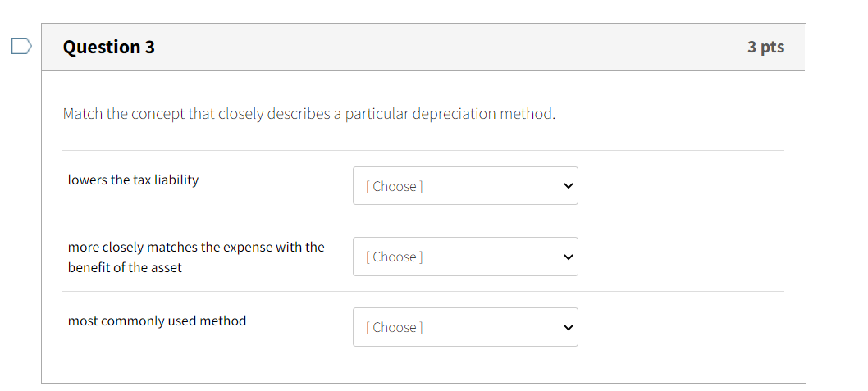Click '[Choose]' placeholder in the second dropdown
This screenshot has width=868, height=391.
click(395, 257)
